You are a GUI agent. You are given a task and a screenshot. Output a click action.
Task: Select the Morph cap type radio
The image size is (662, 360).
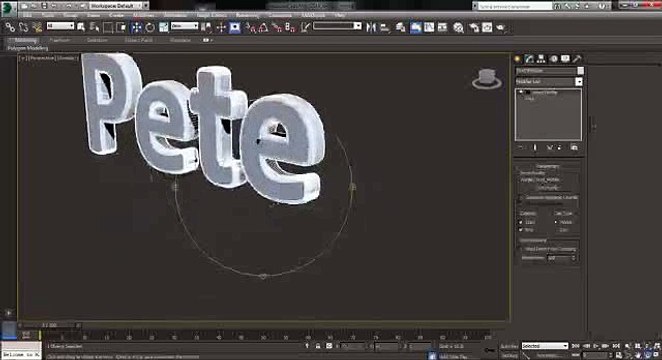556,222
